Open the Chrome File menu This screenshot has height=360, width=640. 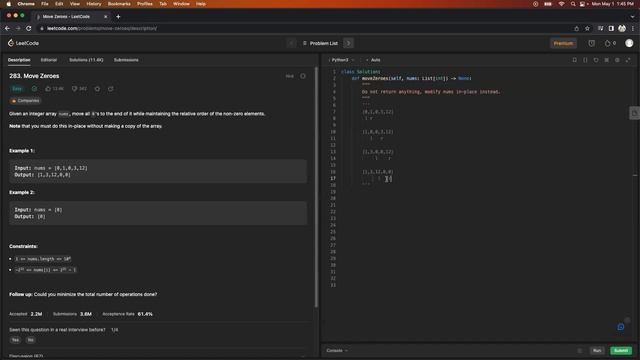click(x=45, y=4)
